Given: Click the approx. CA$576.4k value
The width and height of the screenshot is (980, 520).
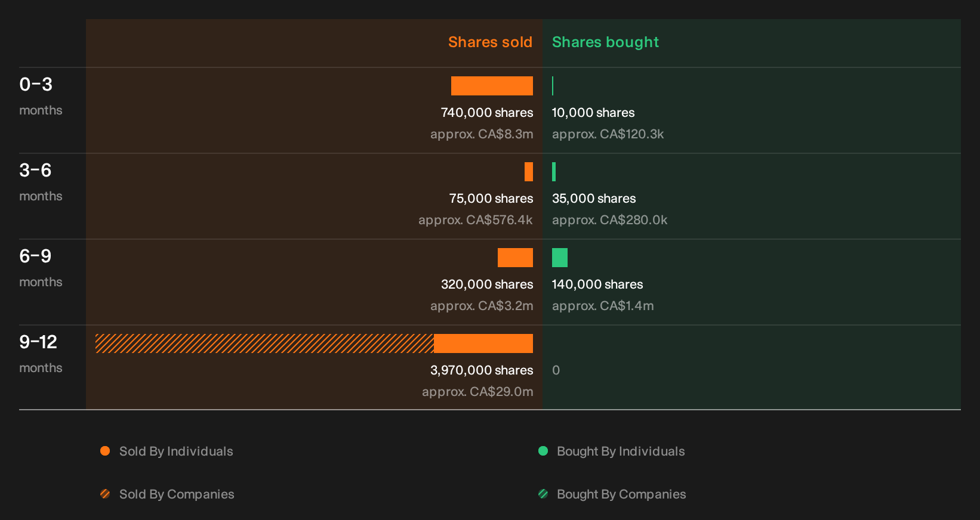Looking at the screenshot, I should tap(476, 220).
